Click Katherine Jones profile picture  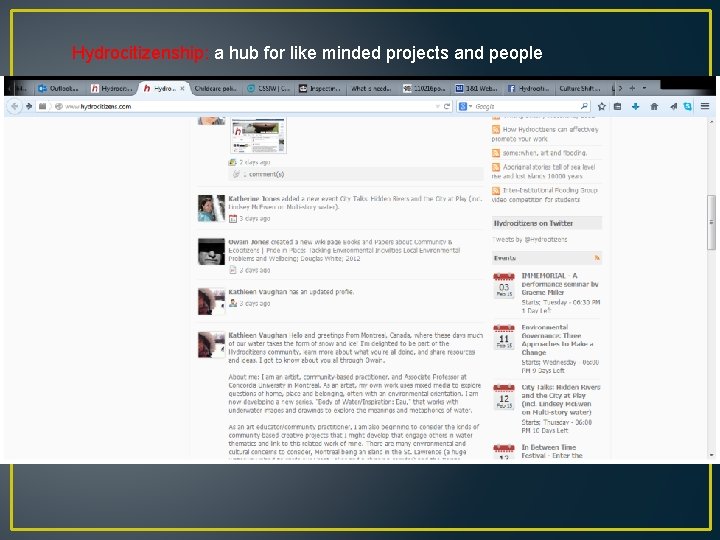[211, 208]
